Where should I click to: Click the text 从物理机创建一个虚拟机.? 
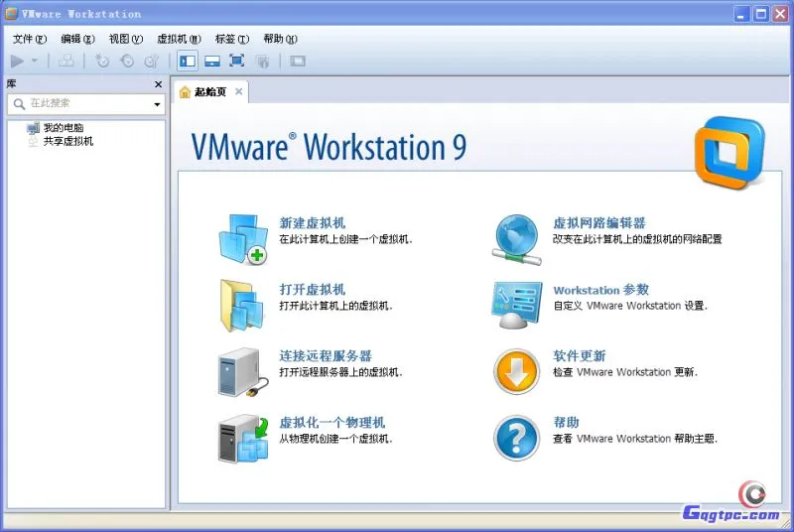335,439
